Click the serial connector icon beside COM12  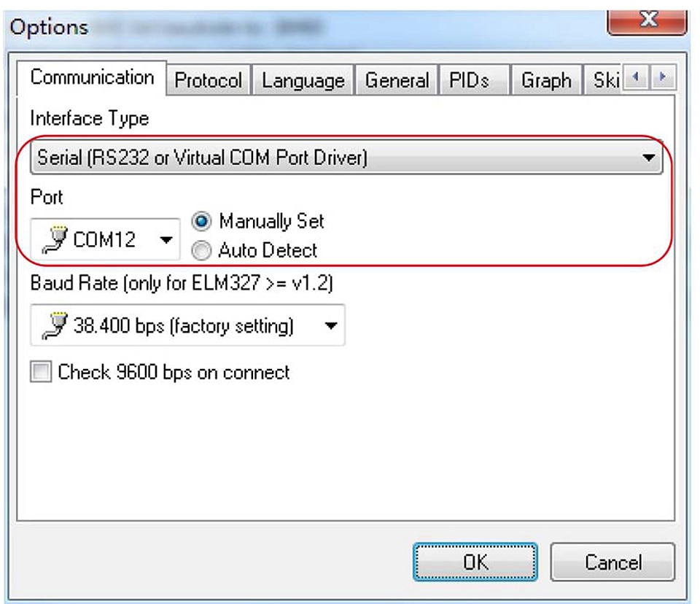coord(55,240)
